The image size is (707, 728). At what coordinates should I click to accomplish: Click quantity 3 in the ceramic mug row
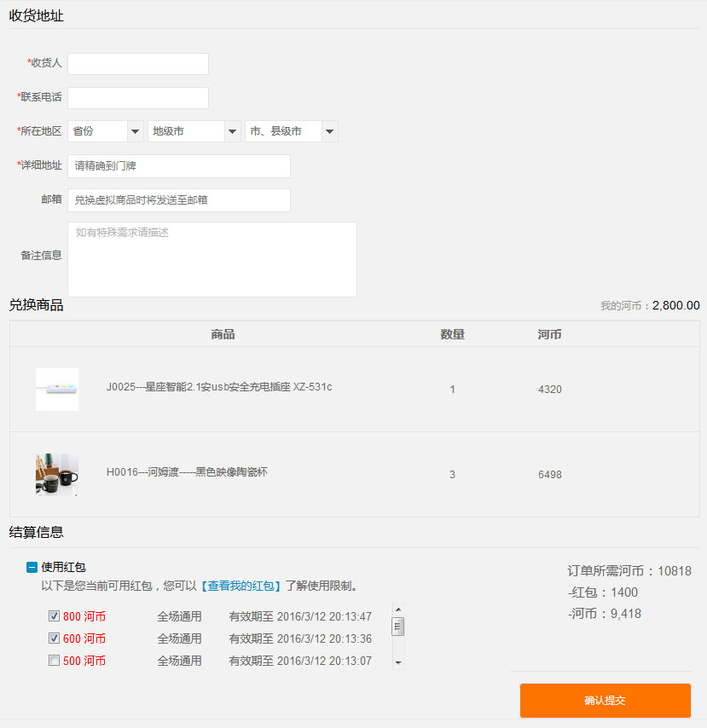coord(453,475)
